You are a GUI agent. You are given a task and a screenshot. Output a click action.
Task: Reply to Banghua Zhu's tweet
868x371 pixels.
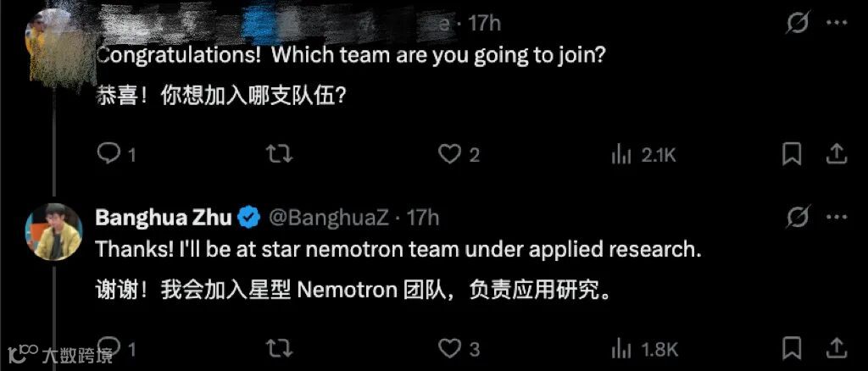[x=109, y=347]
